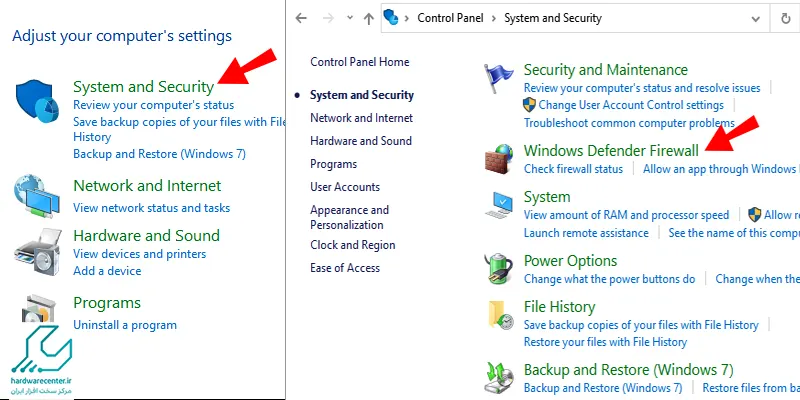Click Change what the power buttons do

coord(610,279)
